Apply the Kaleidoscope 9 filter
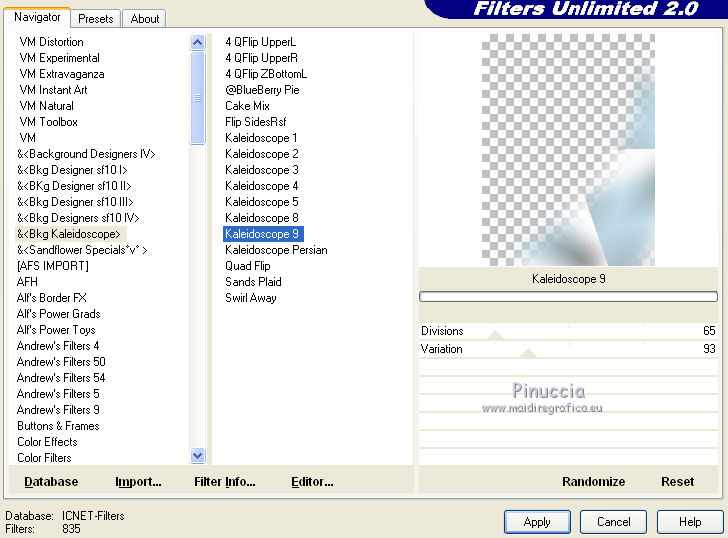Viewport: 728px width, 538px height. click(537, 522)
